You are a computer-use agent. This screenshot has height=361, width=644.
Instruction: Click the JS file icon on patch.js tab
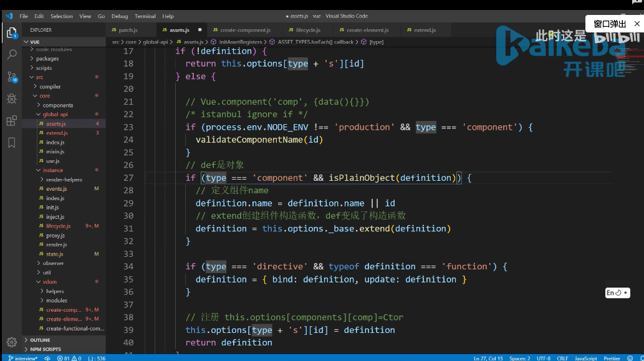click(113, 30)
